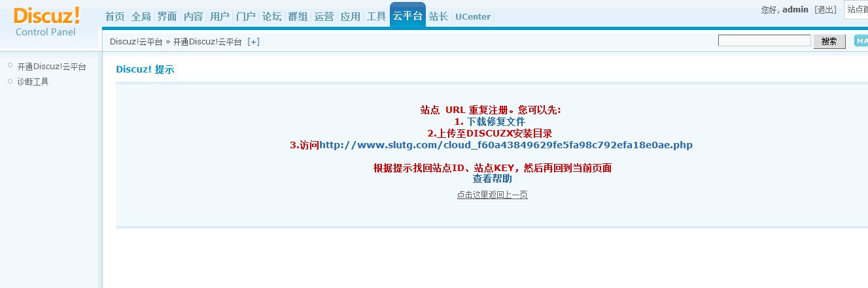
Task: Click the 站点首页 link at top right
Action: [x=856, y=10]
